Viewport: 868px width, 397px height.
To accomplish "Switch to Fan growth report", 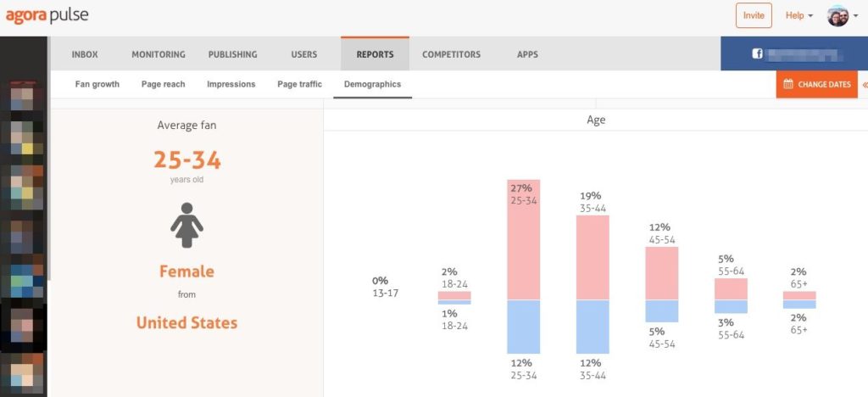I will pos(97,84).
